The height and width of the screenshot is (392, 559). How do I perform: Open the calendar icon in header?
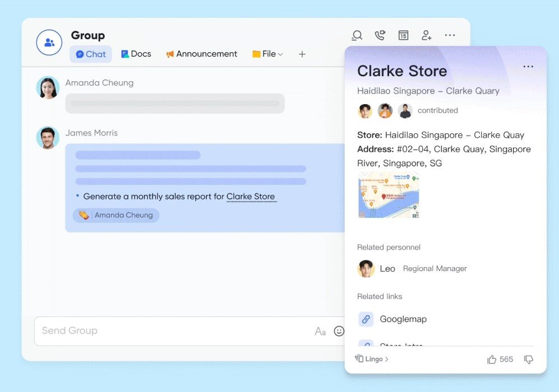[403, 35]
